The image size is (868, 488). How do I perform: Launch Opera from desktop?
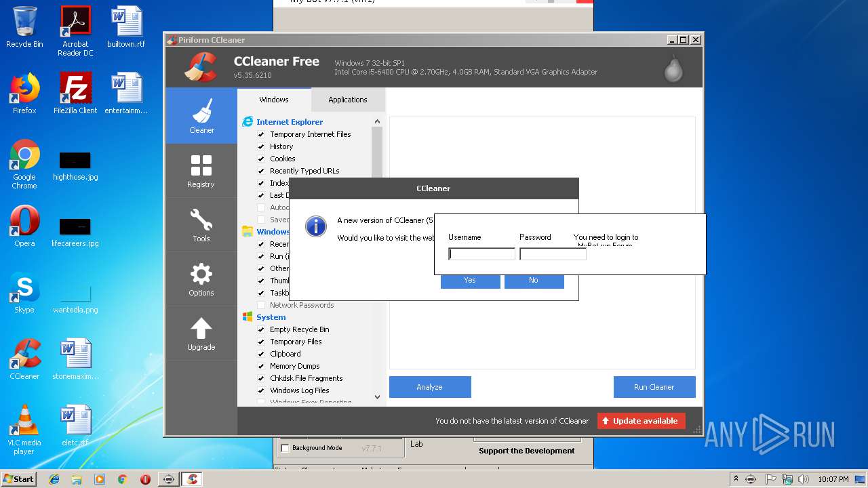[24, 226]
